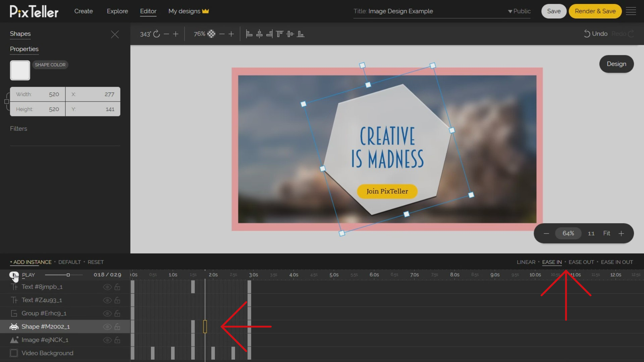Image resolution: width=644 pixels, height=362 pixels.
Task: Open the Shapes tab
Action: tap(20, 34)
